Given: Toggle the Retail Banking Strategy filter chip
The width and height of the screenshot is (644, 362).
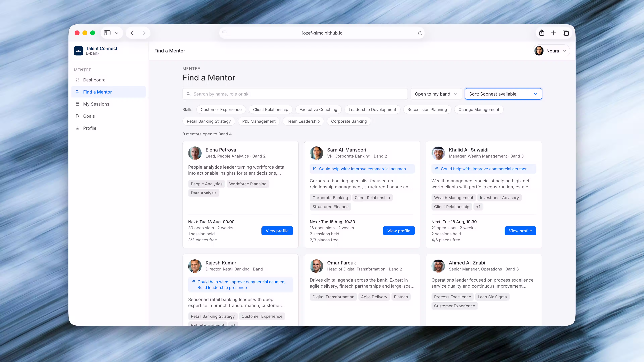Looking at the screenshot, I should [x=208, y=121].
